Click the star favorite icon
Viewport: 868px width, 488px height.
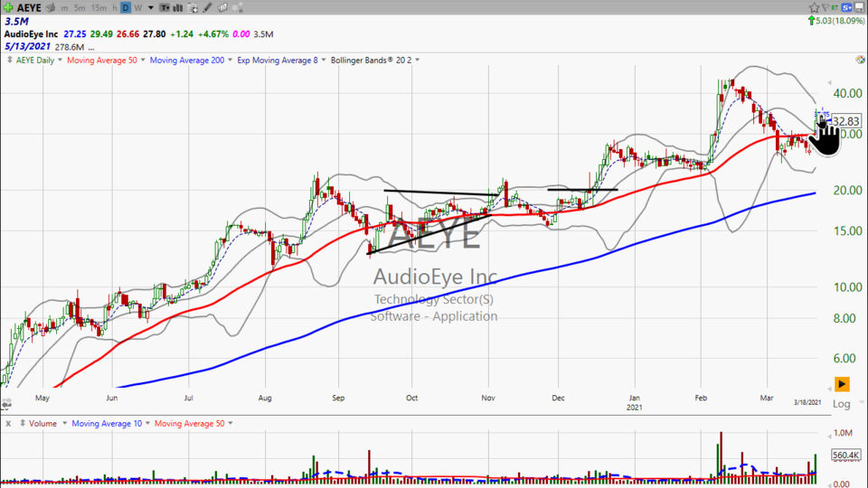[x=814, y=7]
